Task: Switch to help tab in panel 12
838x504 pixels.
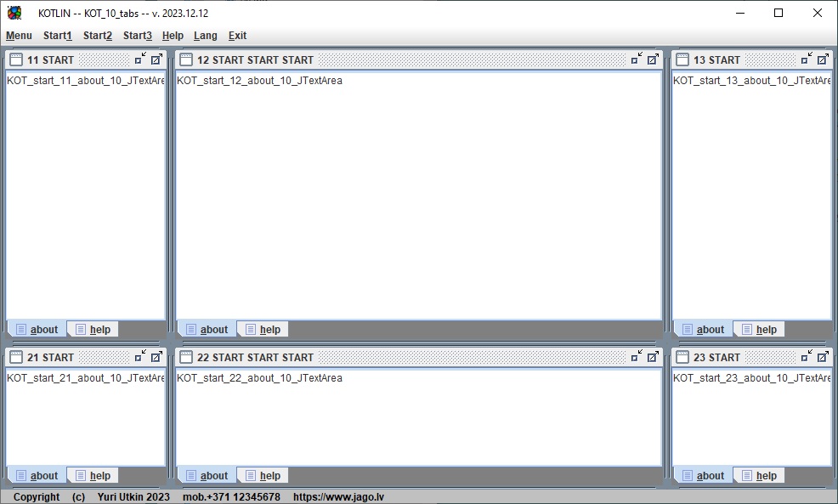Action: [x=263, y=329]
